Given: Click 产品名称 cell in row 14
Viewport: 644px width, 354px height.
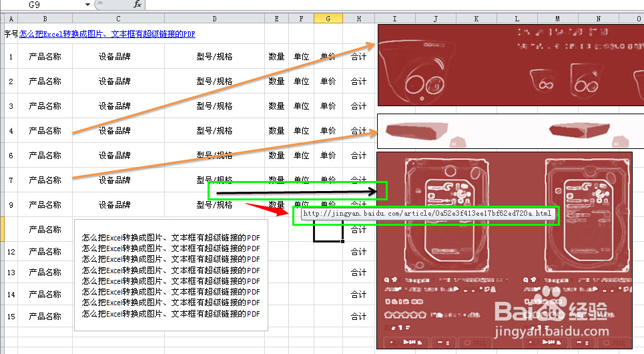Looking at the screenshot, I should coord(45,295).
